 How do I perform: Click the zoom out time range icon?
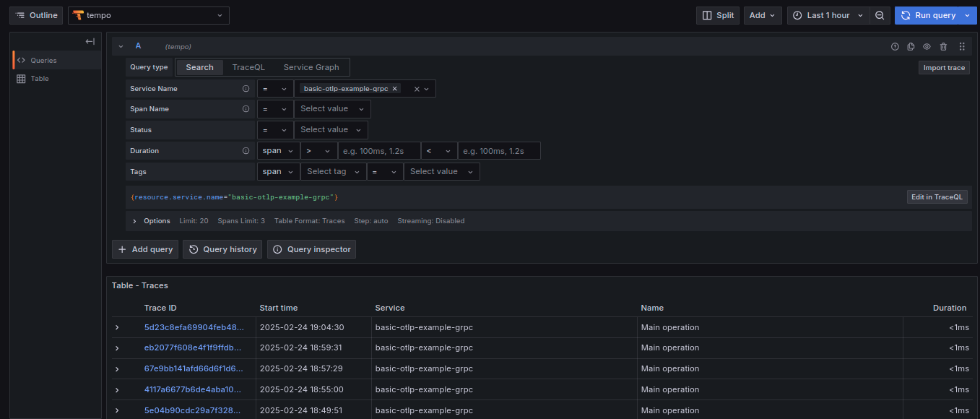[880, 15]
